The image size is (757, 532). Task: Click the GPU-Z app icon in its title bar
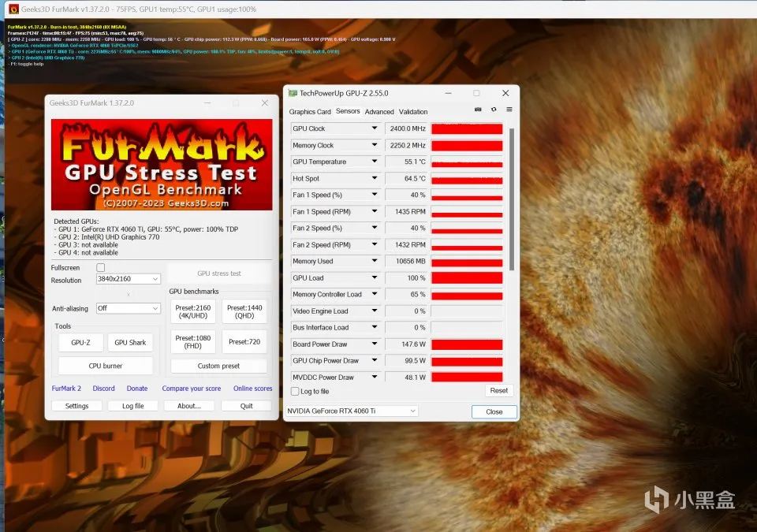[293, 93]
